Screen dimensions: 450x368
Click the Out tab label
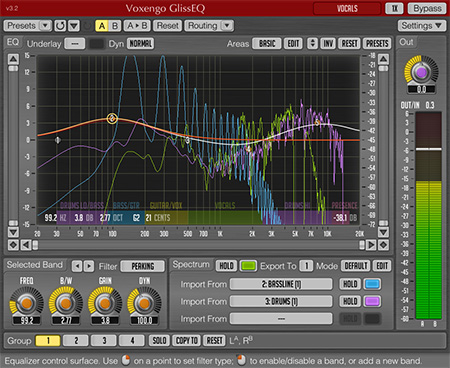pos(406,42)
